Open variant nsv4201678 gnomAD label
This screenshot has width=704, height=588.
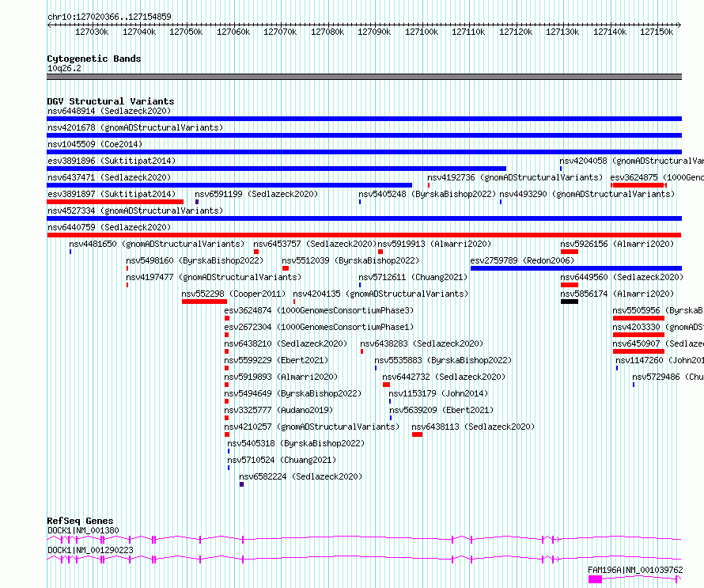(135, 127)
